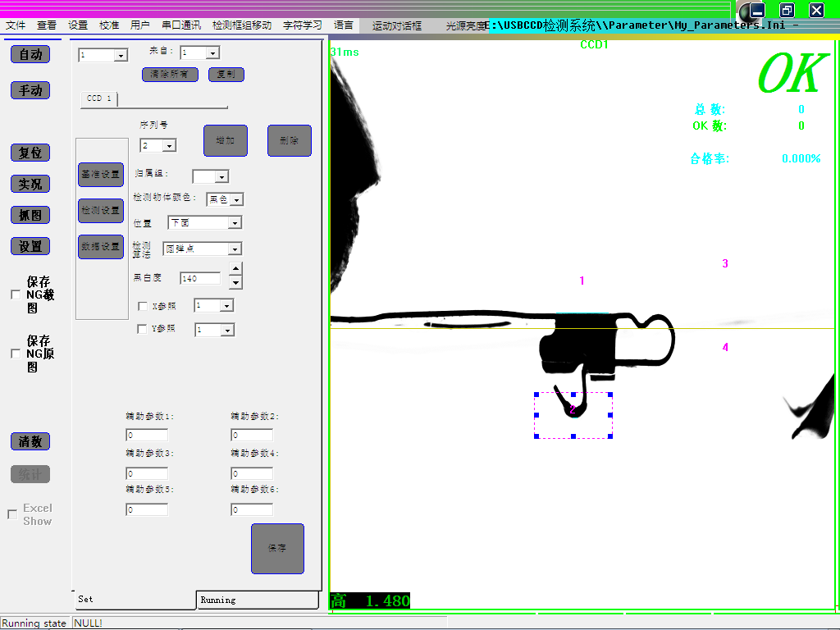The height and width of the screenshot is (630, 840).
Task: Open 基准设置 baseline settings
Action: tap(101, 175)
